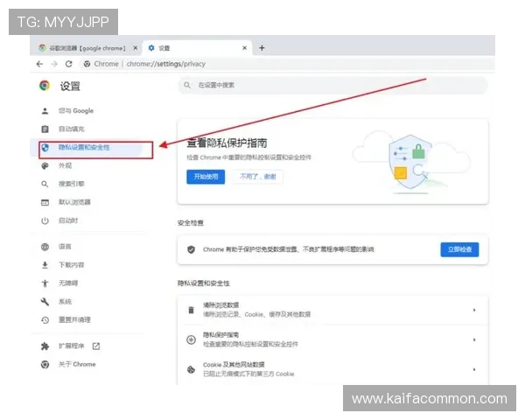Open 扩展程序 extensions link
525x420 pixels.
(72, 346)
